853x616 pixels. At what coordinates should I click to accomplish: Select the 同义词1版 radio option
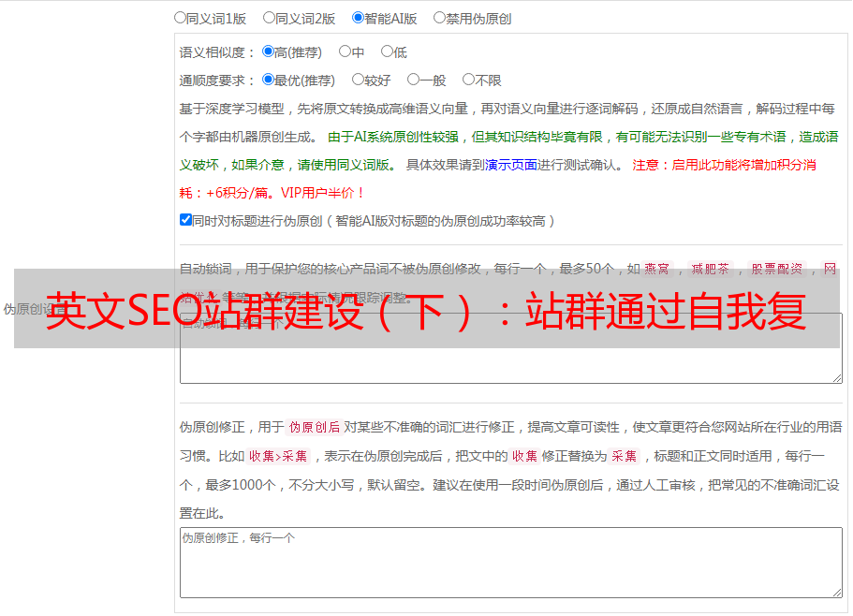[180, 18]
